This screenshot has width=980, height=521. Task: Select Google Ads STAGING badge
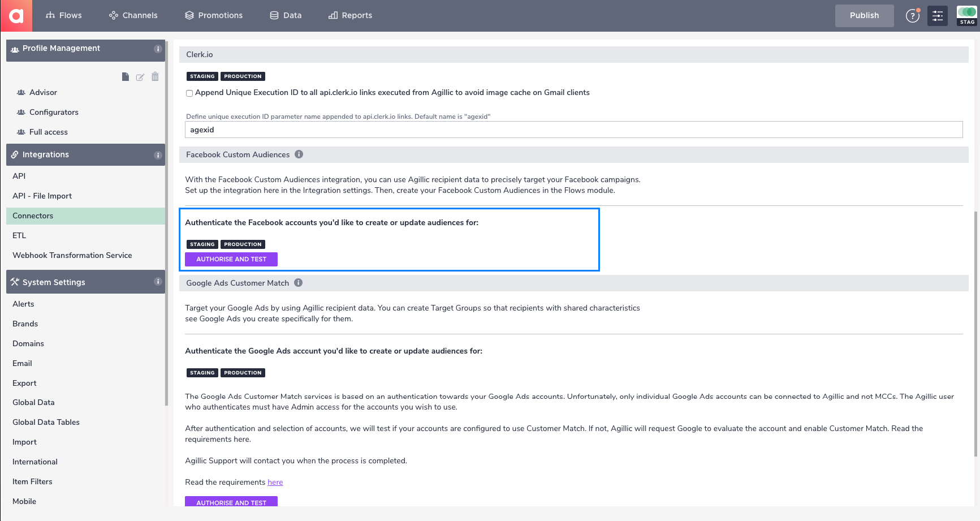coord(202,373)
